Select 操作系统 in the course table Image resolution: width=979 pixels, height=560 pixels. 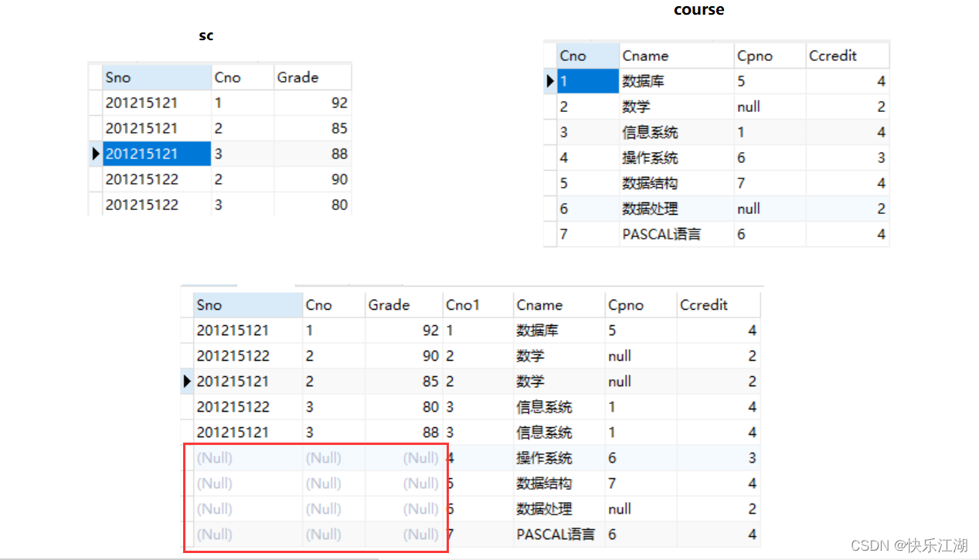point(677,158)
